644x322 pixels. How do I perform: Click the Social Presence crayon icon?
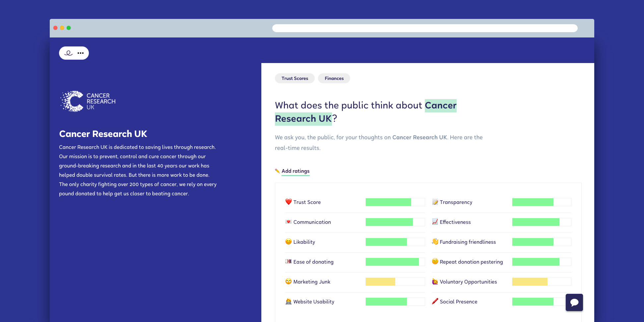point(435,301)
